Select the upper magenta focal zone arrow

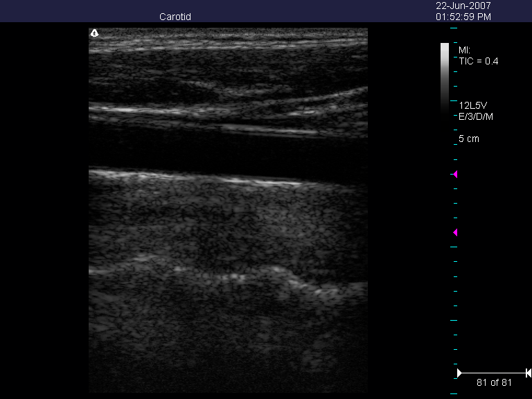click(455, 174)
